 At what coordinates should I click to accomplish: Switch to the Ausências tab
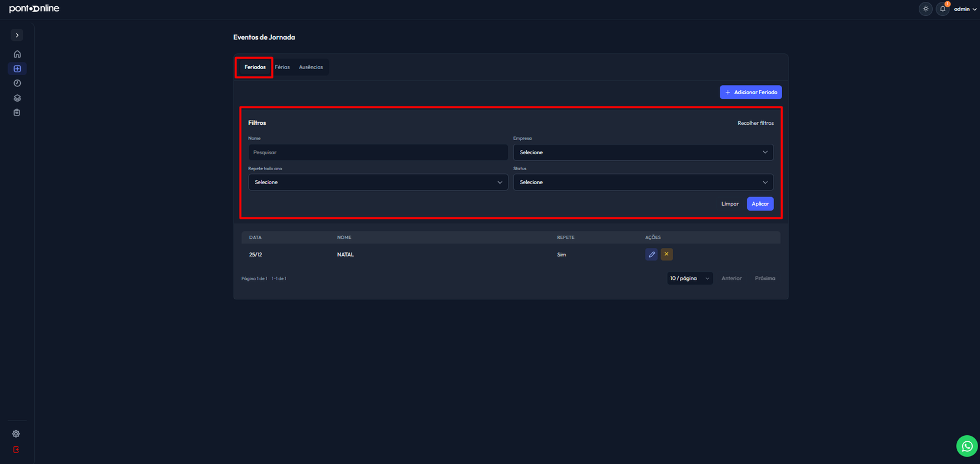coord(311,67)
